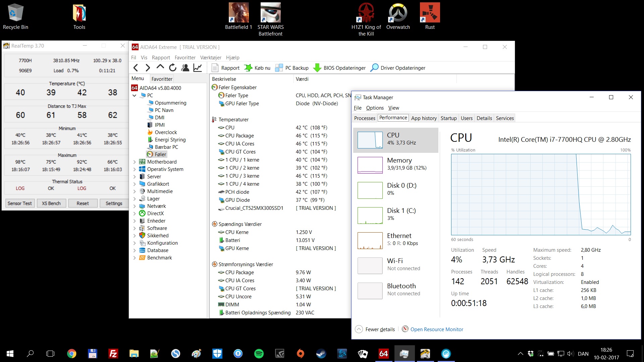Open the Værktøjer menu in AIDA64
644x362 pixels.
coord(211,58)
